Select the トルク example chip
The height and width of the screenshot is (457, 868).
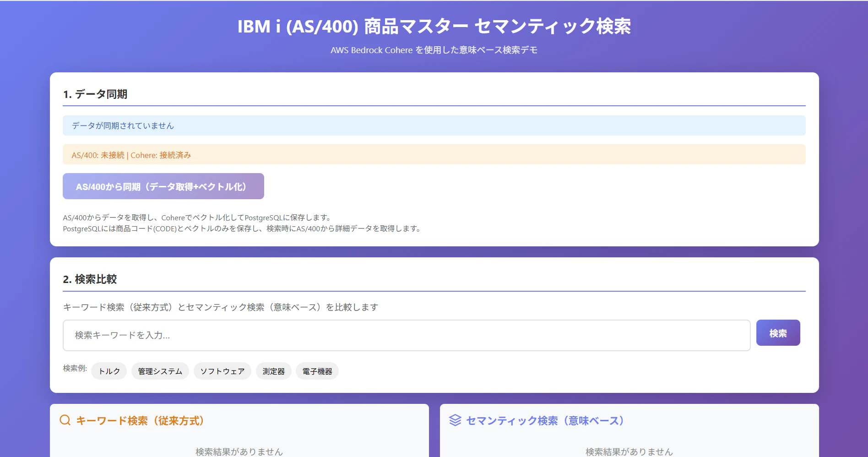pos(109,371)
